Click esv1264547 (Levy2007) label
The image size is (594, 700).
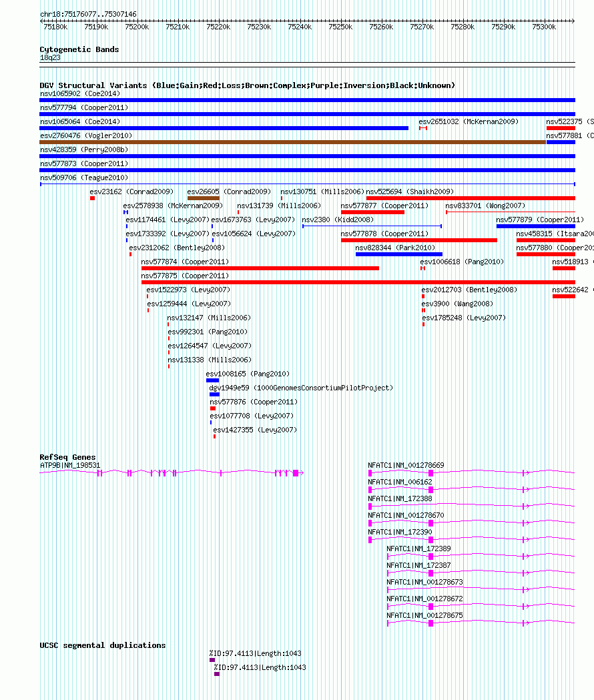point(210,346)
